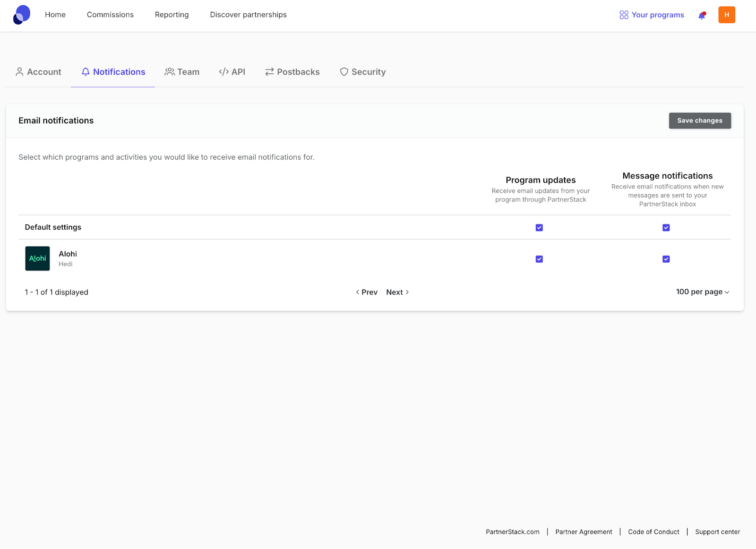Go to Next page of programs
The image size is (756, 549).
(x=397, y=292)
